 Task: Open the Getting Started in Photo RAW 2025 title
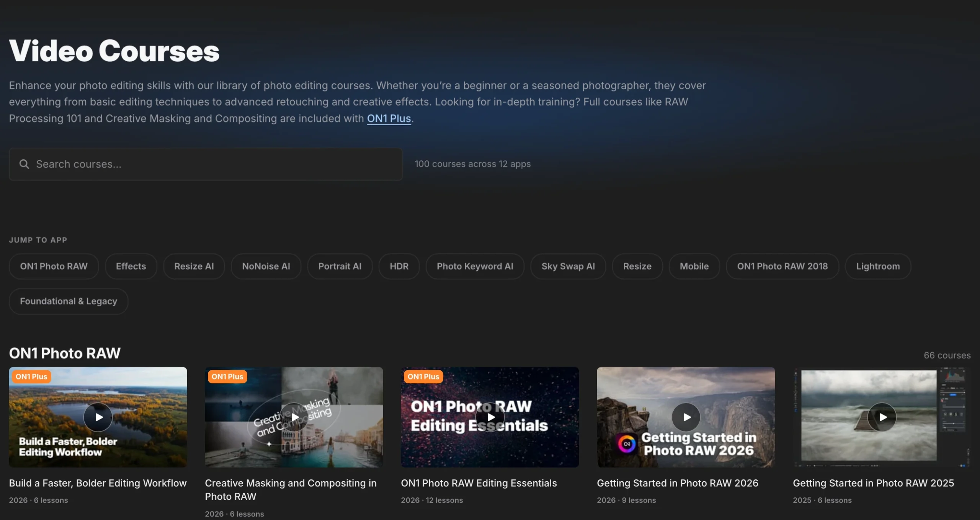click(x=874, y=483)
